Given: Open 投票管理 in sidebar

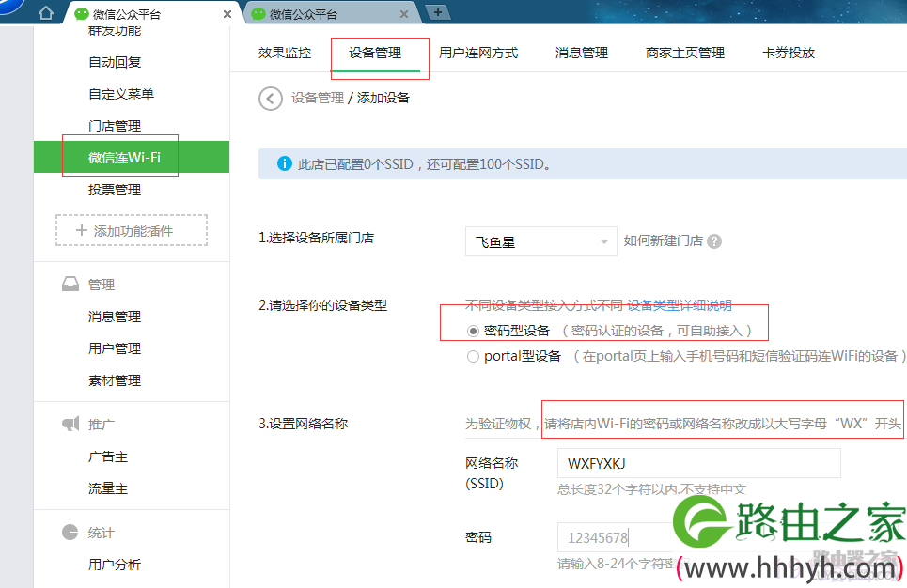Looking at the screenshot, I should click(115, 191).
